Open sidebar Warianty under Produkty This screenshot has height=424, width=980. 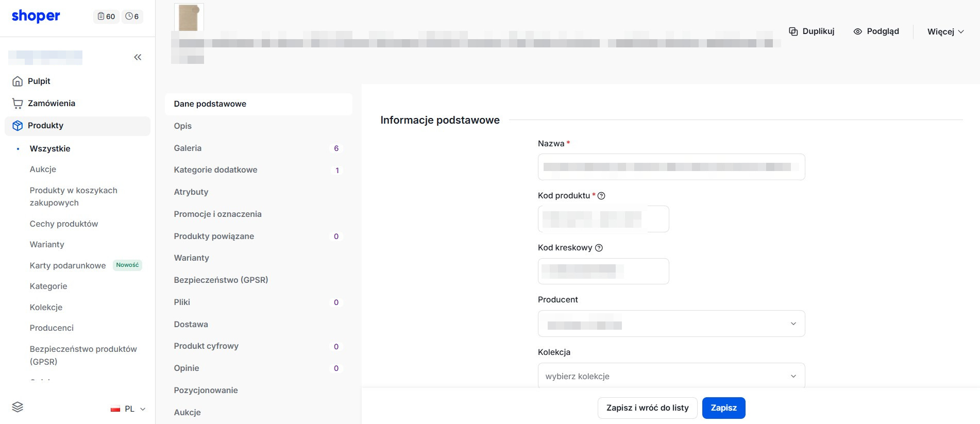coord(47,244)
